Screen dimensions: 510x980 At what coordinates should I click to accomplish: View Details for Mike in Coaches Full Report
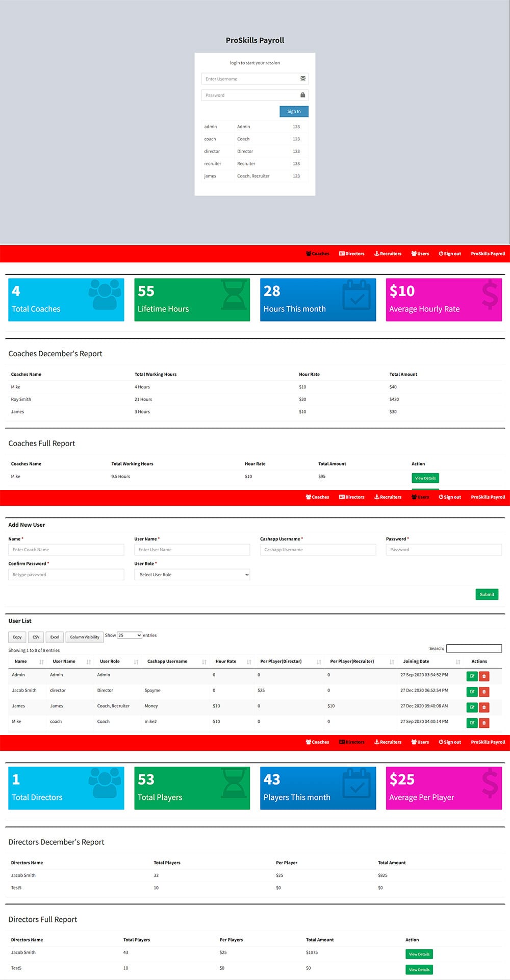(425, 478)
